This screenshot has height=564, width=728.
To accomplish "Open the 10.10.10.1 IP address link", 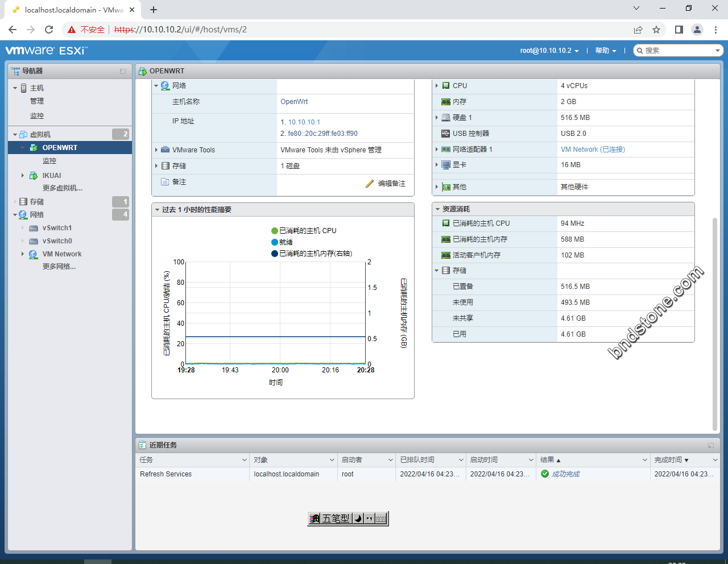I will pos(304,122).
